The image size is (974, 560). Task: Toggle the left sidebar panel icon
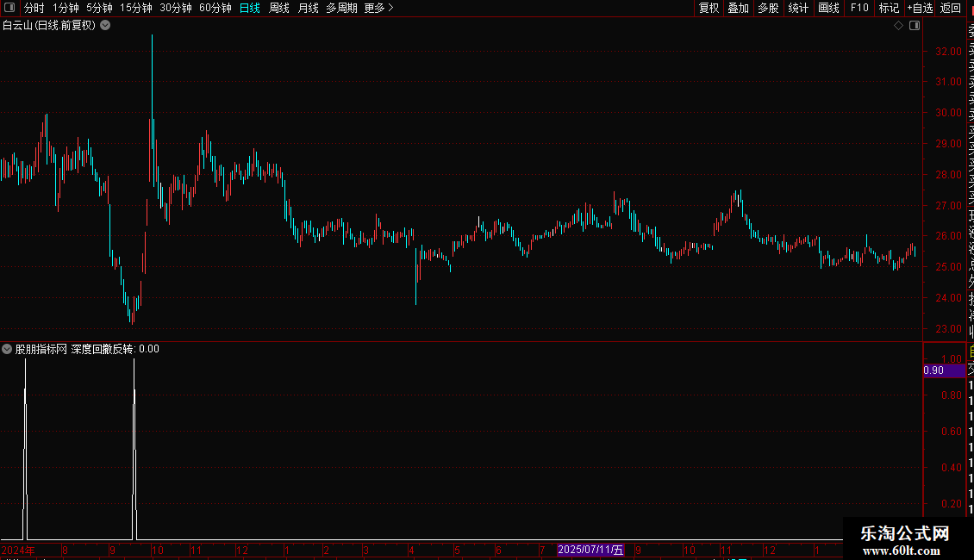click(x=9, y=8)
